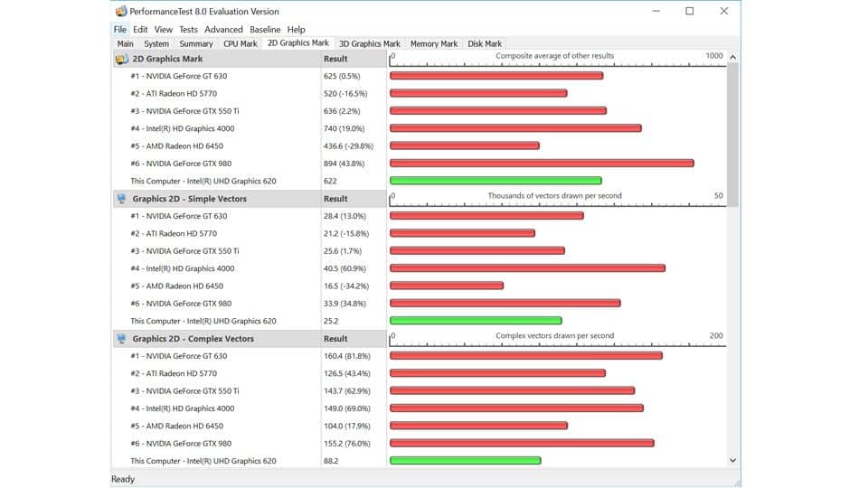Click the Thousands of vectors drawn per second scale
The image size is (868, 488).
[x=558, y=199]
